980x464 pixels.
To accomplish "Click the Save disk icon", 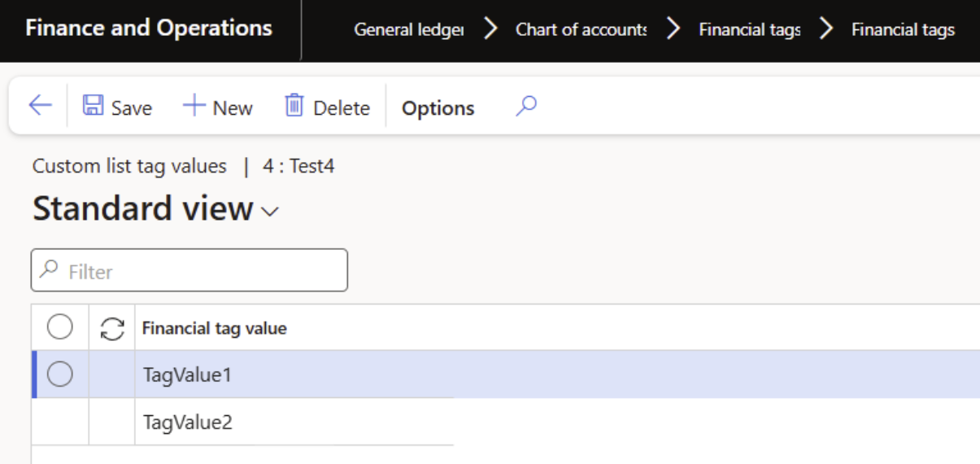I will (93, 107).
